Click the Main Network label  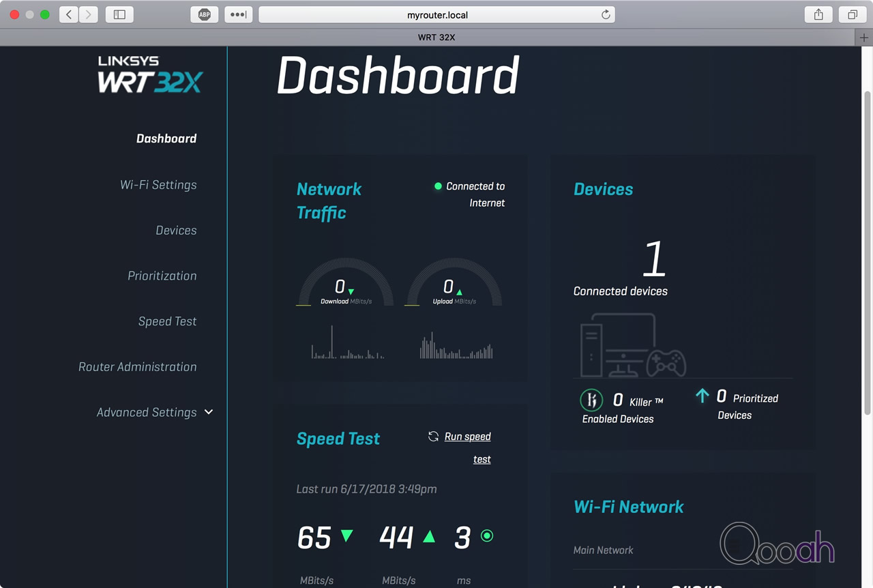(604, 550)
